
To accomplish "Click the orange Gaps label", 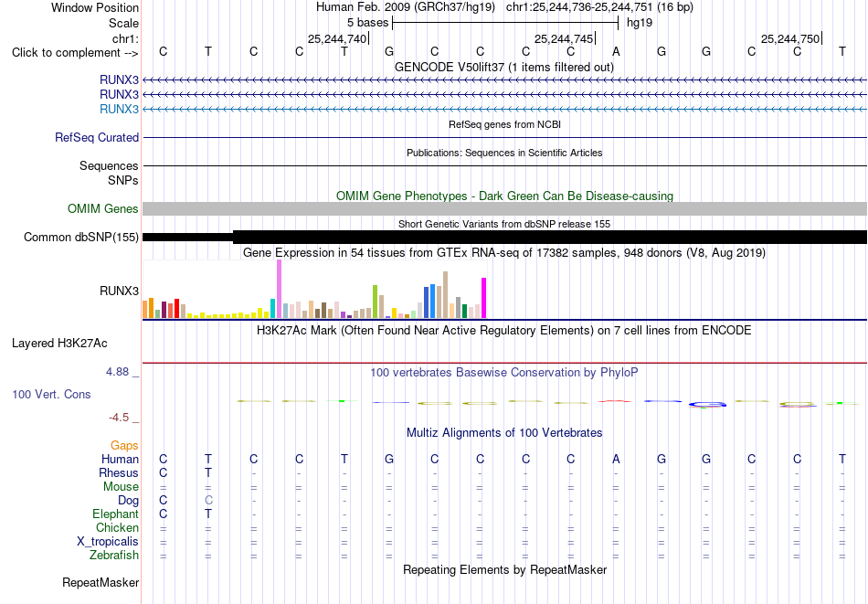I will (124, 446).
